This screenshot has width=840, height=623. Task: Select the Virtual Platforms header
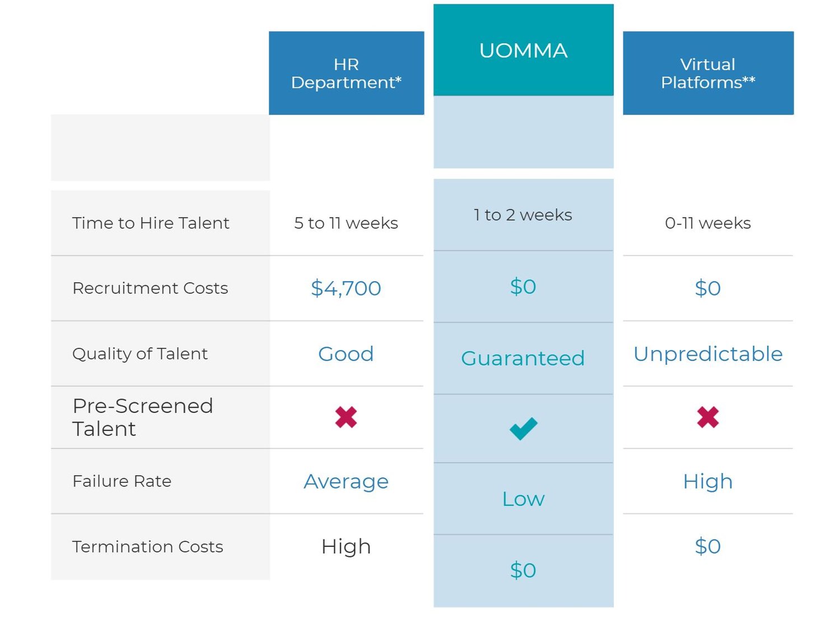[708, 73]
